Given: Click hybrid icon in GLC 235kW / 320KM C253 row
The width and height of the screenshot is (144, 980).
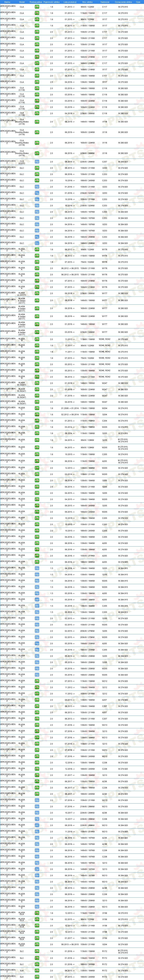Looking at the screenshot, I should coord(37,206).
